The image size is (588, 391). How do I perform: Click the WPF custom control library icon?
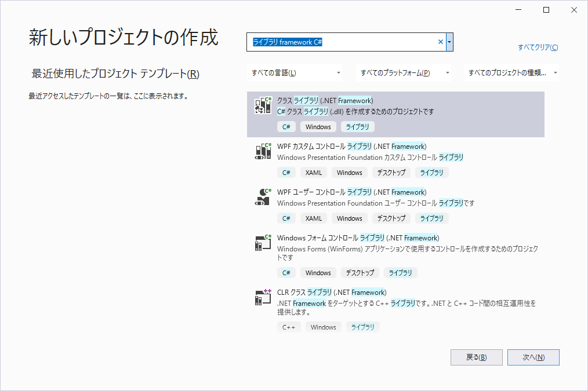click(263, 151)
